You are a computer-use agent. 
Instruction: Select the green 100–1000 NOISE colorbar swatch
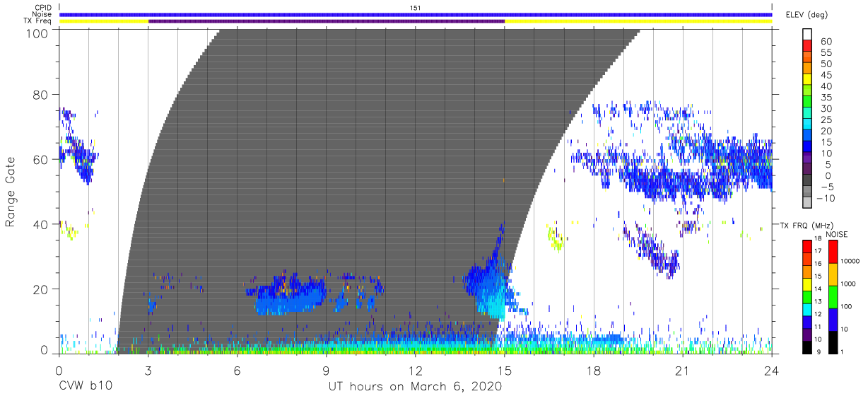pyautogui.click(x=832, y=296)
